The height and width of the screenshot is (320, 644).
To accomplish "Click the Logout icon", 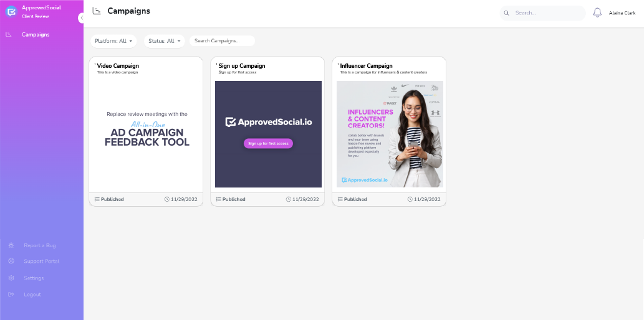I will pyautogui.click(x=11, y=294).
